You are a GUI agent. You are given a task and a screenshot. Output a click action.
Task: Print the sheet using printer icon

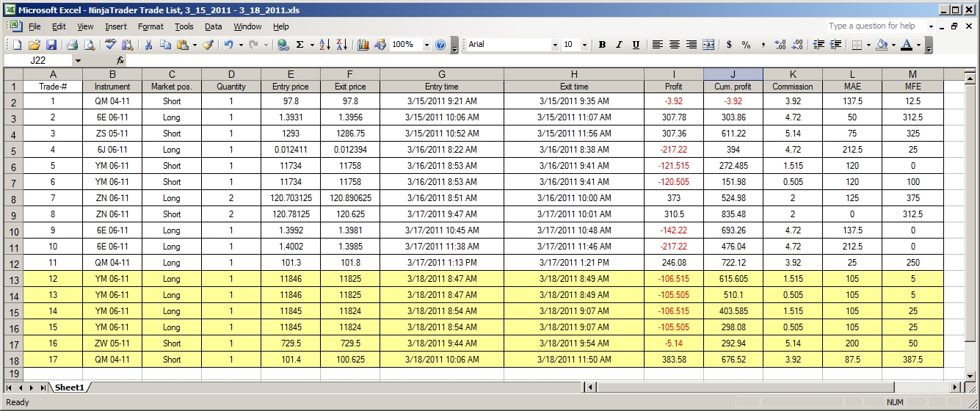73,45
